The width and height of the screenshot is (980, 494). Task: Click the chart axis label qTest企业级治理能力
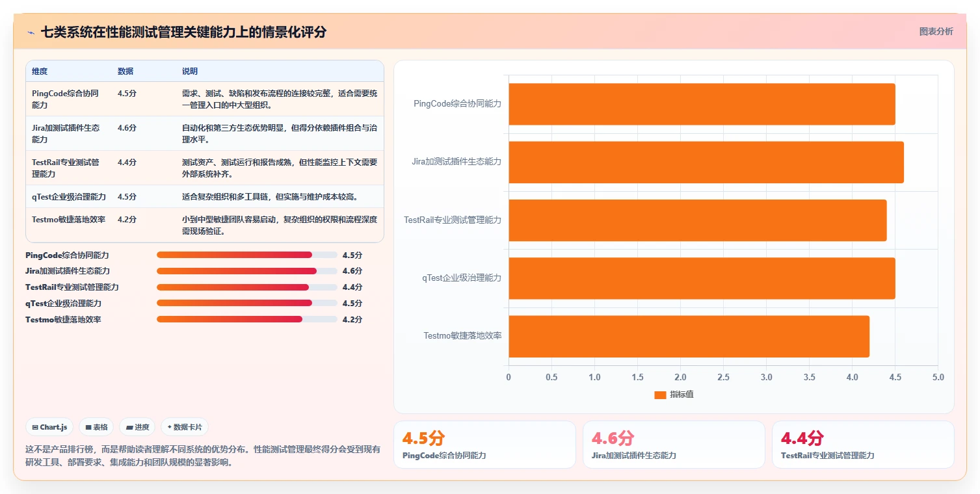(x=462, y=278)
